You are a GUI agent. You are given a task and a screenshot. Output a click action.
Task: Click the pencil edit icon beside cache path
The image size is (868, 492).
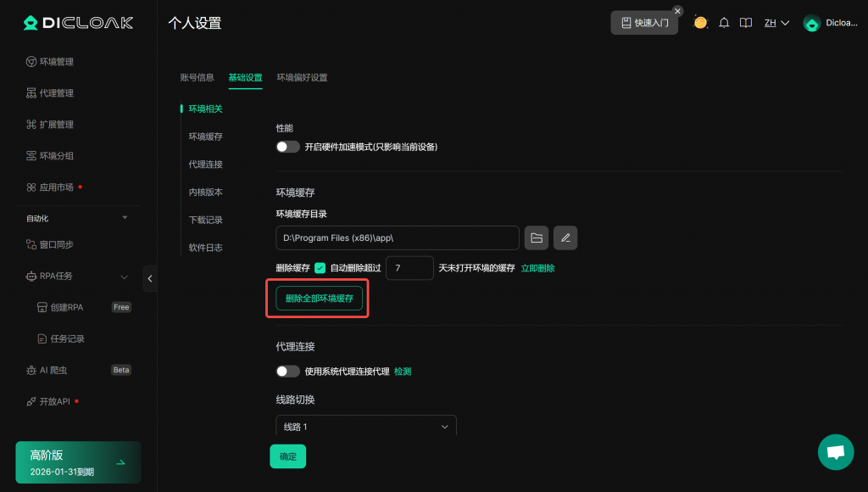coord(565,238)
